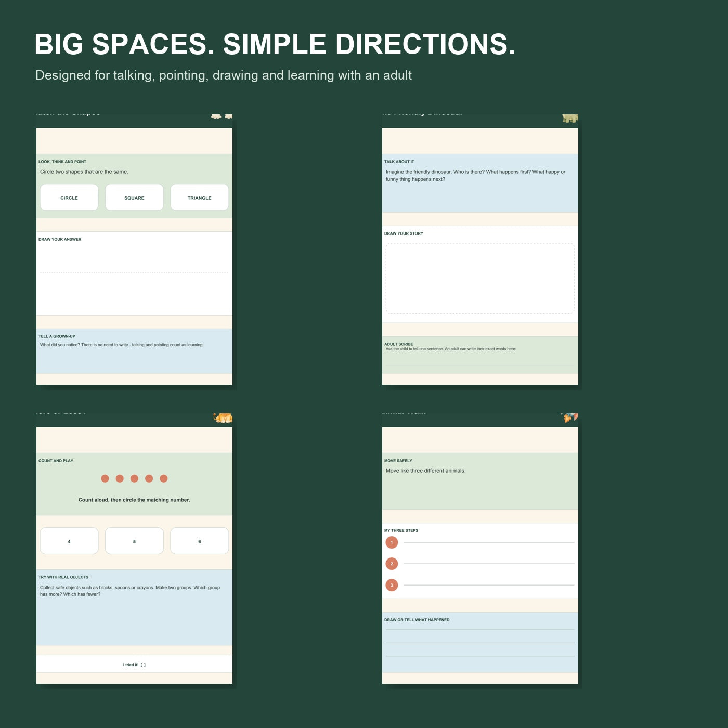
Task: Click 'Ask the child to tell one sentence' text
Action: [x=451, y=349]
